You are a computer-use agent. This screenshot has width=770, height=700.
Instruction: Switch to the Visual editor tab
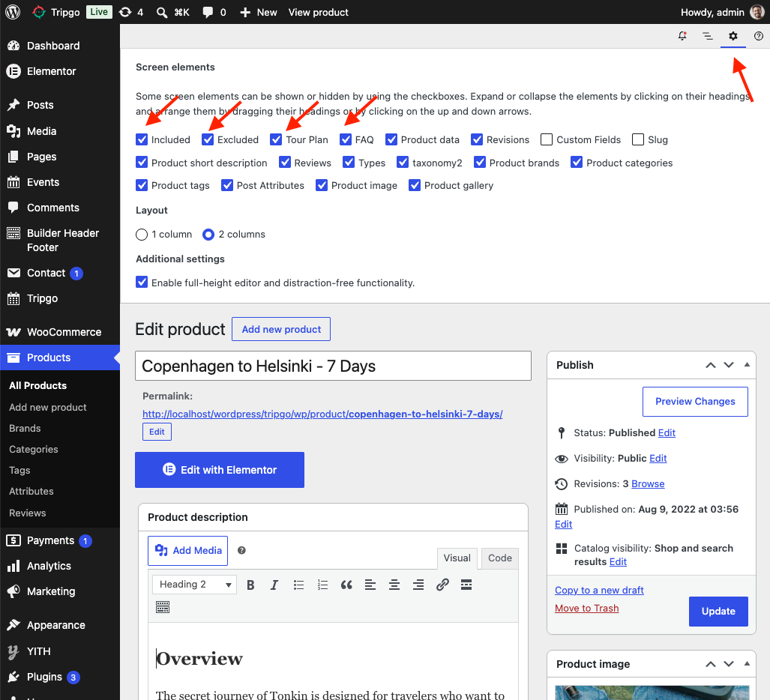(457, 558)
